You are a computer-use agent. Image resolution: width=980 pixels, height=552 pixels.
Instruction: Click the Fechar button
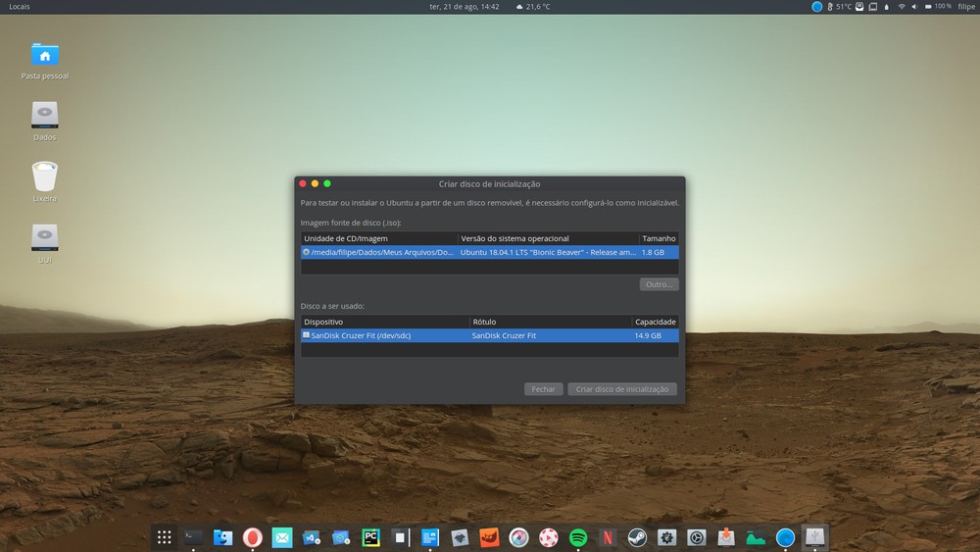point(543,389)
